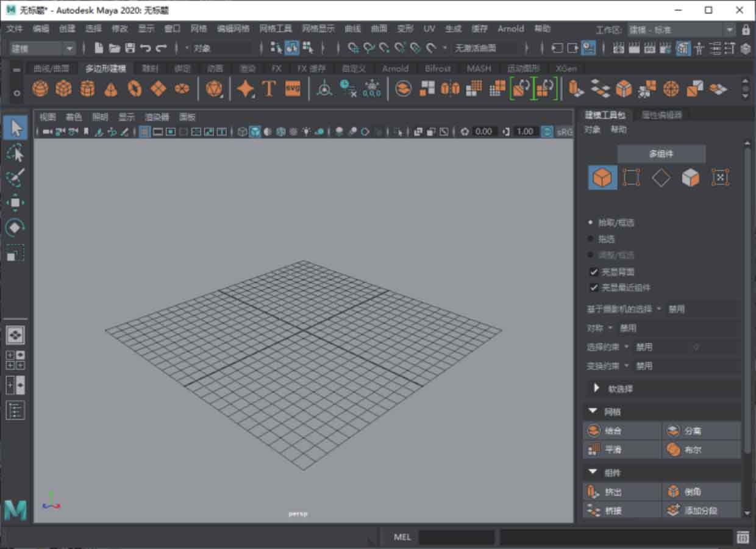Click the MEL command input field

pyautogui.click(x=456, y=537)
